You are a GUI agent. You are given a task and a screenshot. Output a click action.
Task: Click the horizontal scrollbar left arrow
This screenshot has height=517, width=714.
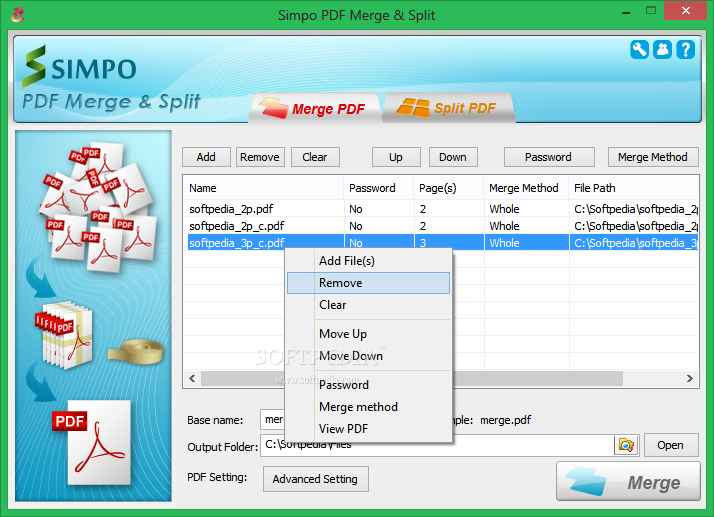[x=192, y=379]
